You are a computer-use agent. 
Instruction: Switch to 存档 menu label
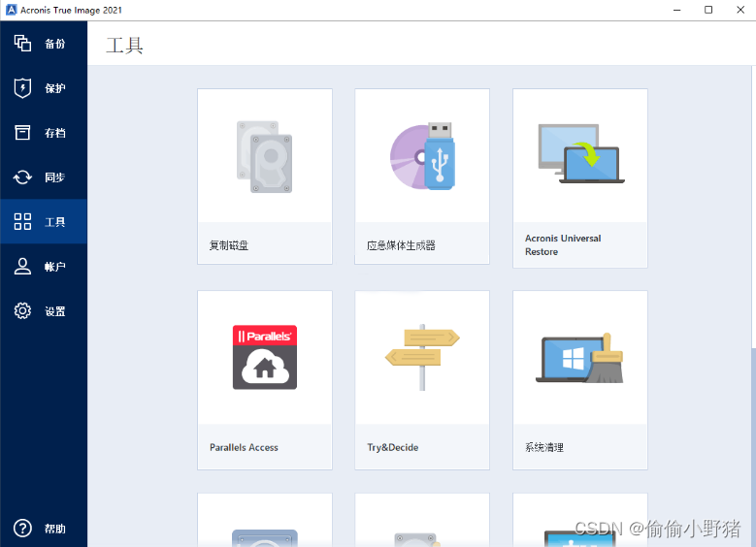click(x=55, y=133)
